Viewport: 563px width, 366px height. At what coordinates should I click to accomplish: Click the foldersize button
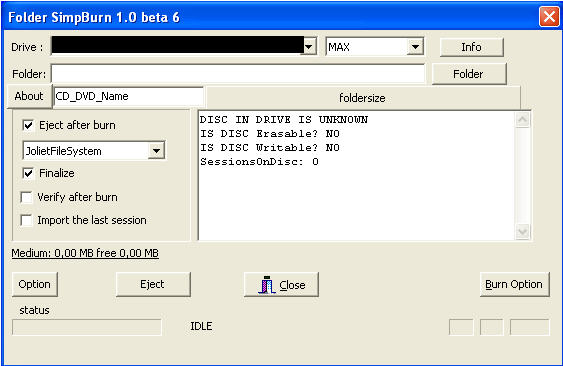pos(363,98)
